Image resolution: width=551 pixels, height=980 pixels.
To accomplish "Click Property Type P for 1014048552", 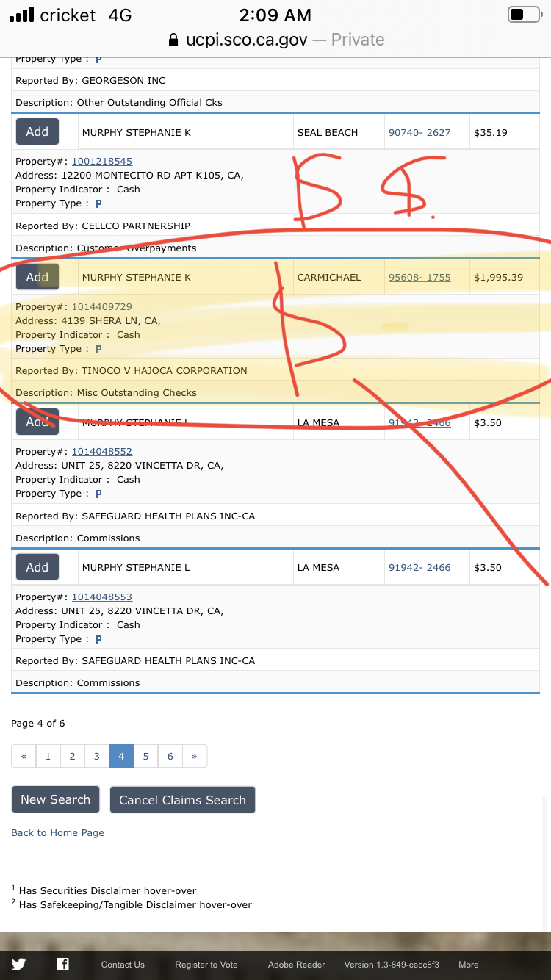I will click(98, 494).
